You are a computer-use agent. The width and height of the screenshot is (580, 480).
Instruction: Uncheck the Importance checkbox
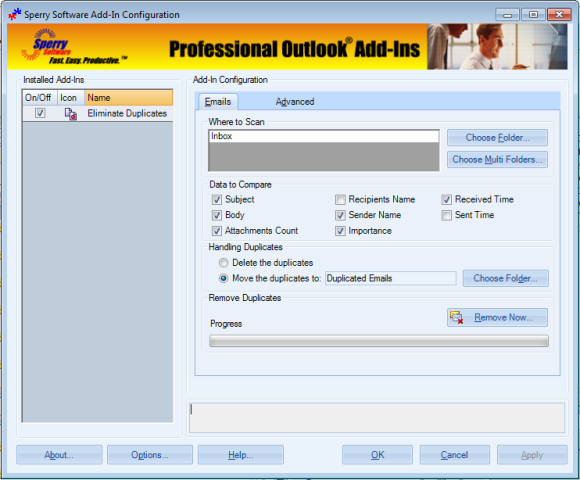[340, 231]
